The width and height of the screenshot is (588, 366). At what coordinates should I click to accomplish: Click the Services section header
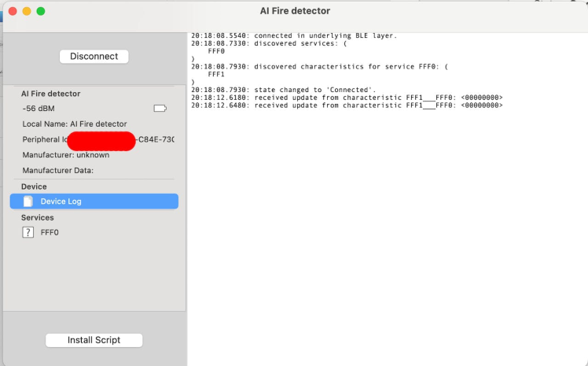37,218
